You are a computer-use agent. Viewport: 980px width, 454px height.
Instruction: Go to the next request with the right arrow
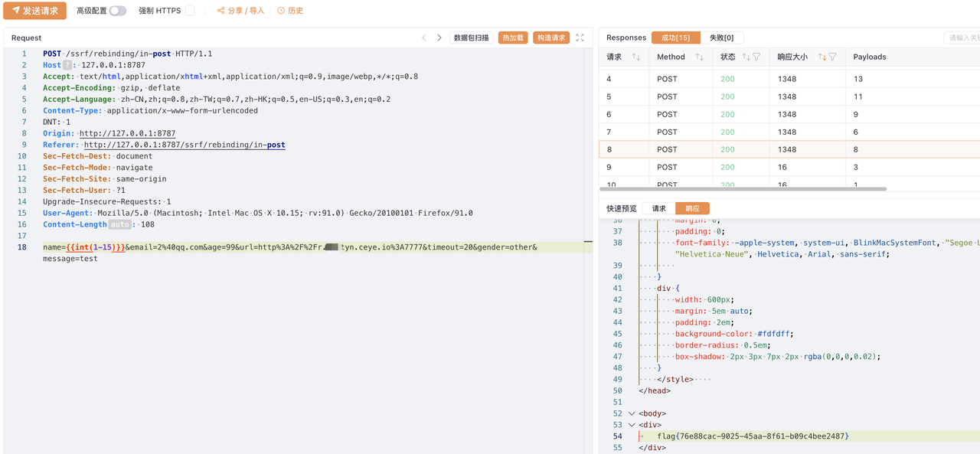[x=439, y=38]
